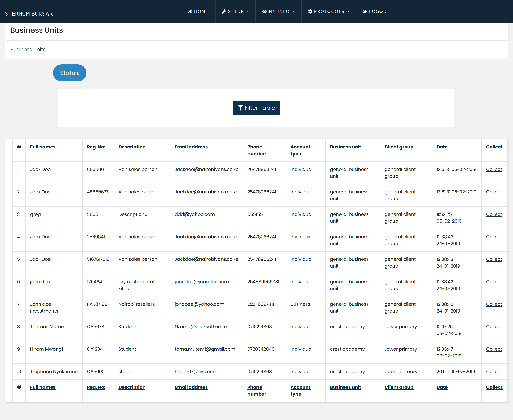Screen dimensions: 513x420
Task: Expand the SETUP dropdown caret
Action: click(248, 11)
